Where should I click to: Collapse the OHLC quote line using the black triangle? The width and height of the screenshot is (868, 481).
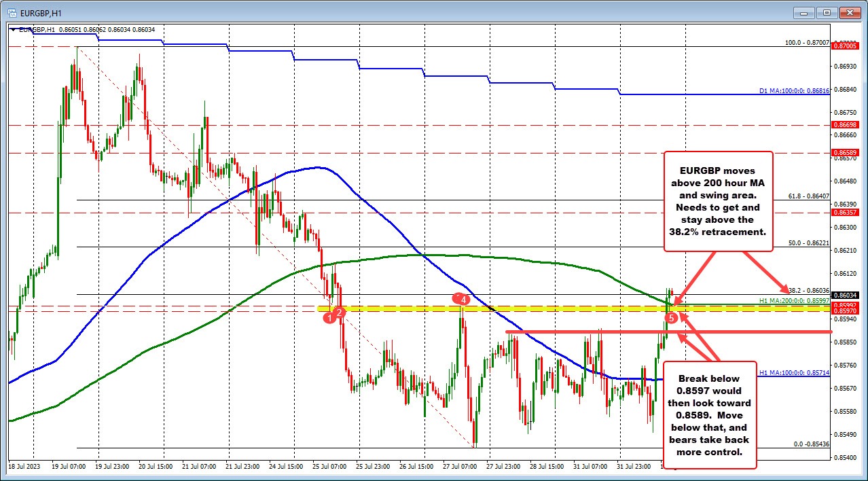coord(13,29)
